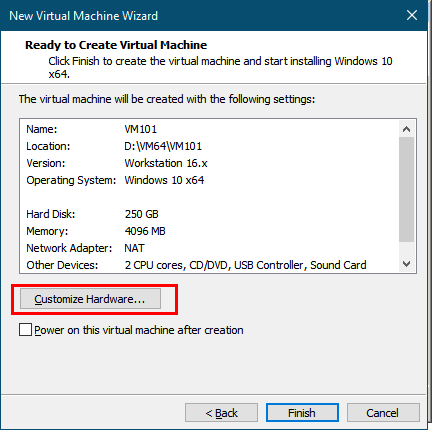Cancel the New Virtual Machine Wizard
Image resolution: width=432 pixels, height=430 pixels.
pos(383,413)
